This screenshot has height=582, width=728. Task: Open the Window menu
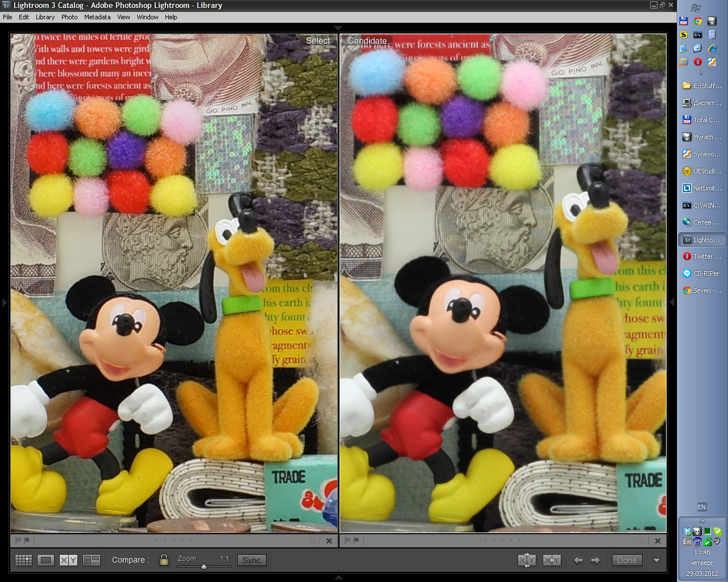click(147, 17)
